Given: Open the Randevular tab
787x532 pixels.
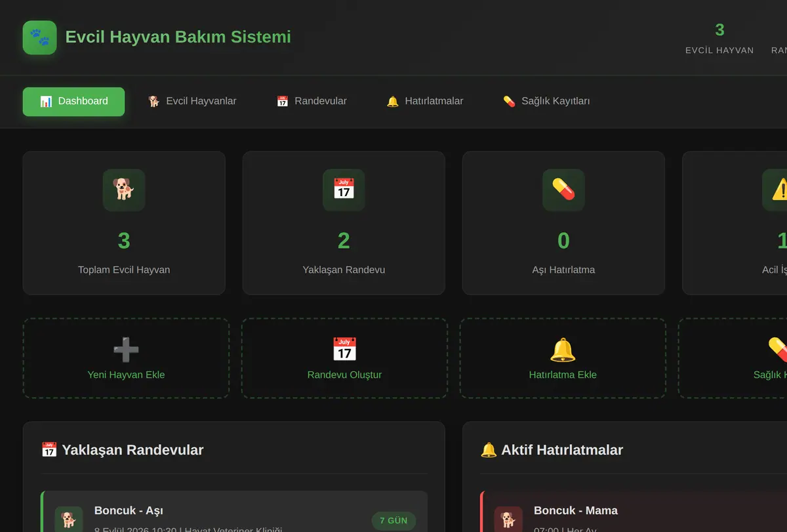Looking at the screenshot, I should pos(312,102).
